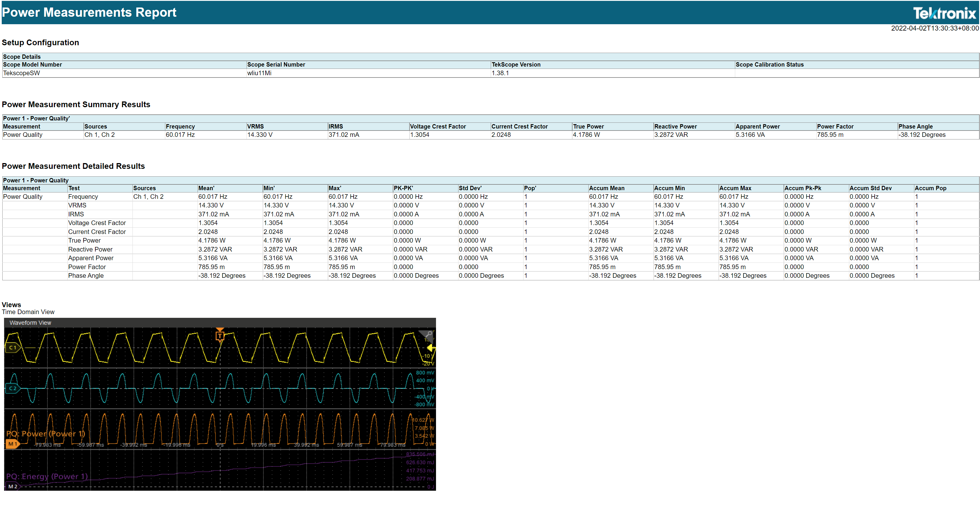The image size is (980, 510).
Task: Click the yellow trigger level arrow marker
Action: pyautogui.click(x=431, y=347)
